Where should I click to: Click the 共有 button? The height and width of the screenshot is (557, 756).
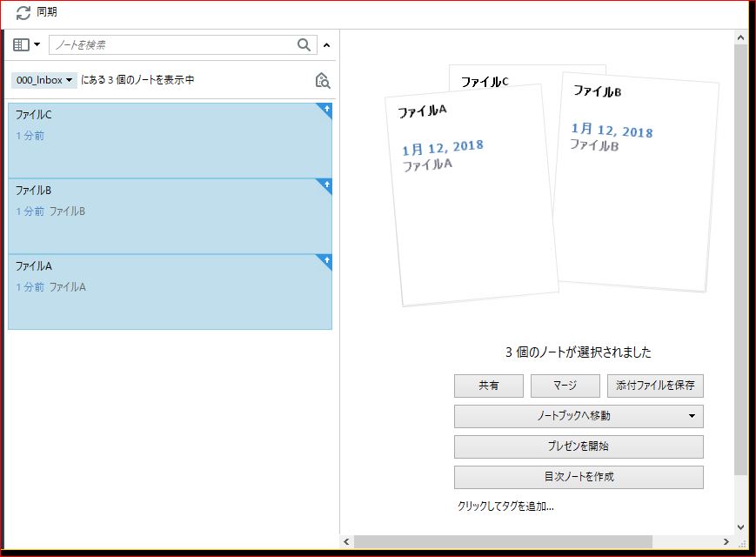488,386
